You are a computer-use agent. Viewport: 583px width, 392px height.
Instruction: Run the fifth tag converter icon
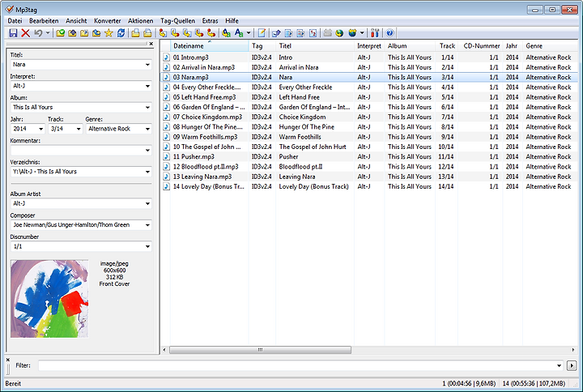pos(211,33)
